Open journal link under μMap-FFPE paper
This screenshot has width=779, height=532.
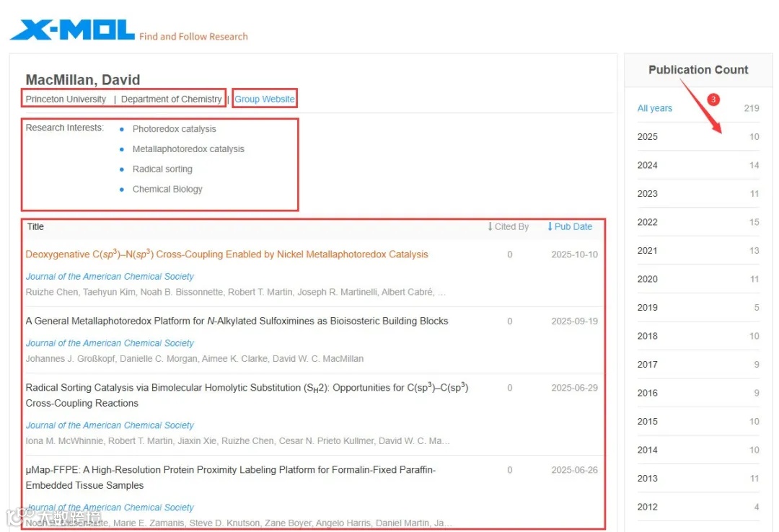[x=110, y=507]
